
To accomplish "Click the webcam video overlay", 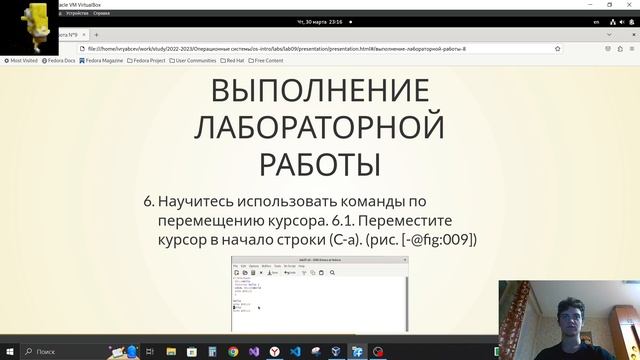I will (569, 320).
